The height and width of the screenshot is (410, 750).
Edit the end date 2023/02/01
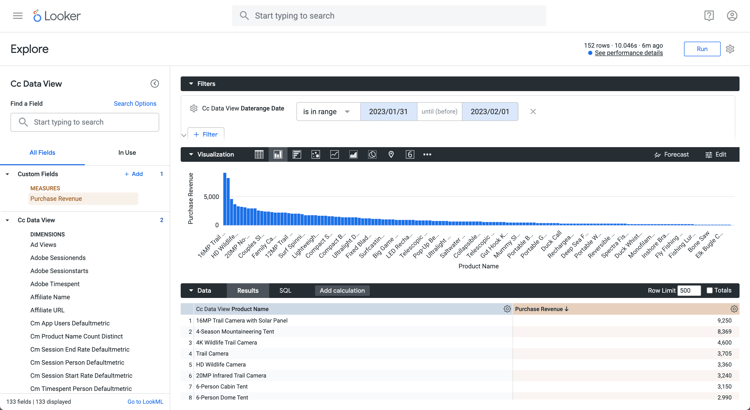(490, 111)
